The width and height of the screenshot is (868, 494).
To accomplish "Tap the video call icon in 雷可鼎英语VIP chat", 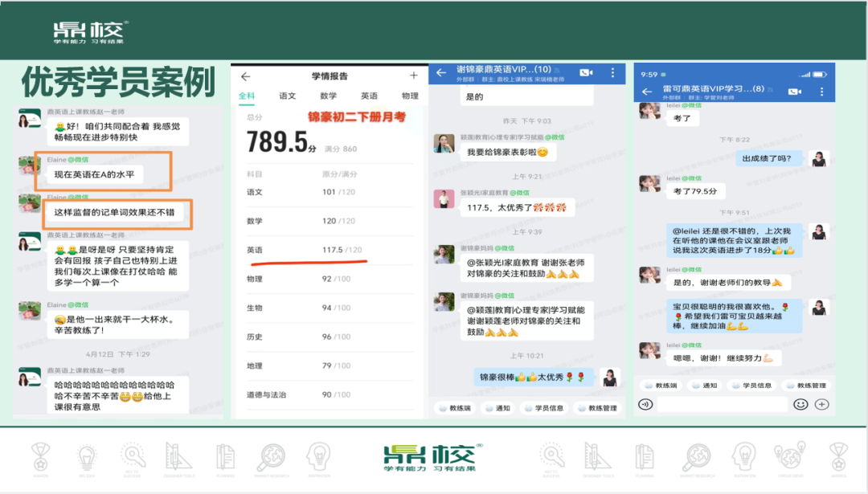I will [795, 91].
